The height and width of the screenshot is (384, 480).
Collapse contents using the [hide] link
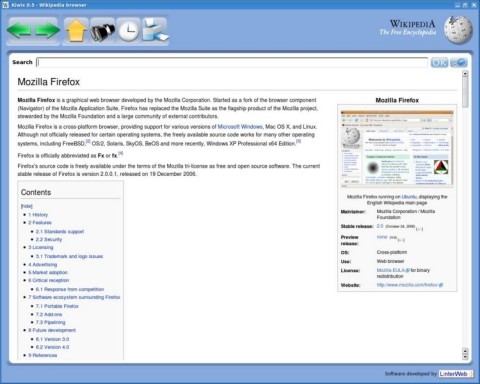(x=27, y=206)
